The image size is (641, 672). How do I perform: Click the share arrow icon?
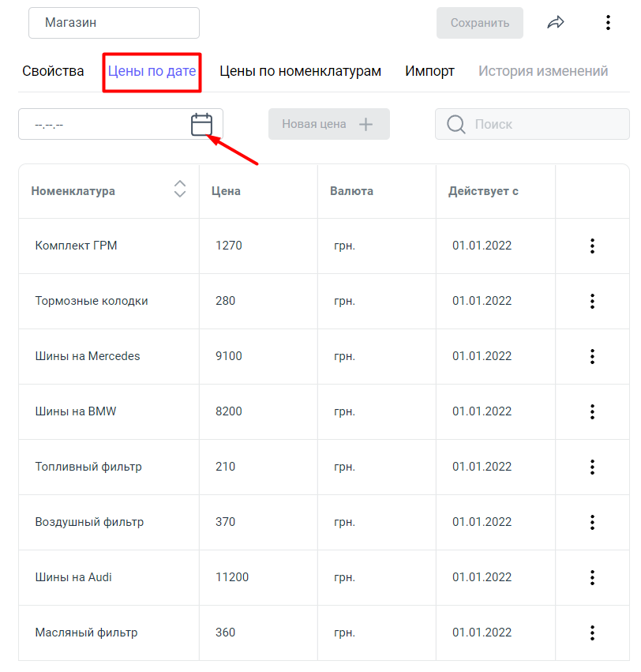556,23
